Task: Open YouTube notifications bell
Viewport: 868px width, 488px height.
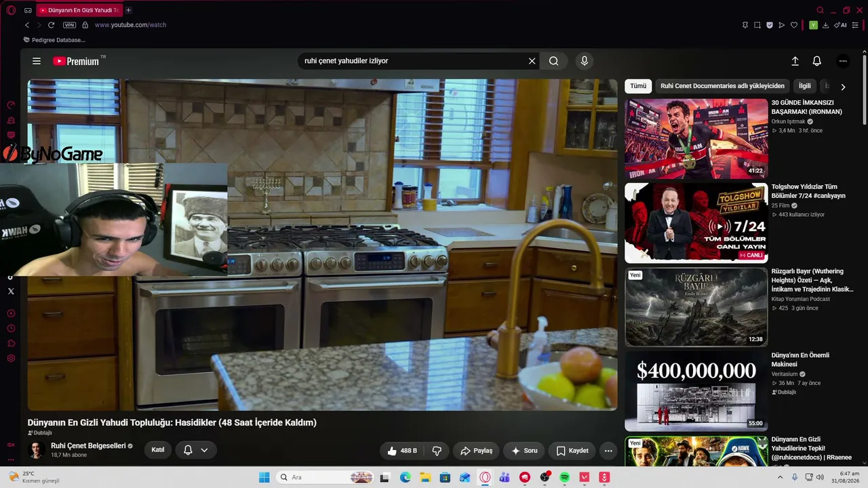Action: pos(817,61)
